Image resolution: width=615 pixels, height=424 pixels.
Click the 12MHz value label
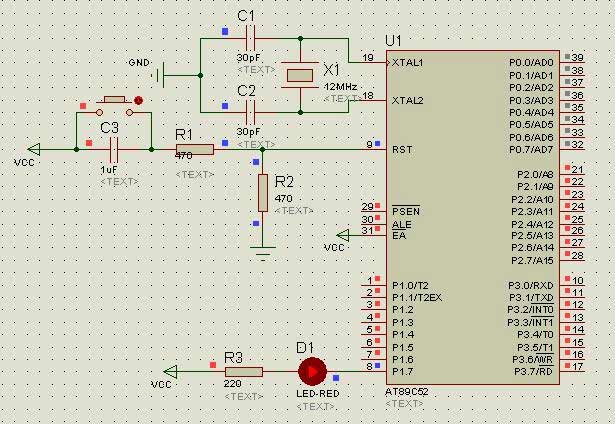point(336,87)
